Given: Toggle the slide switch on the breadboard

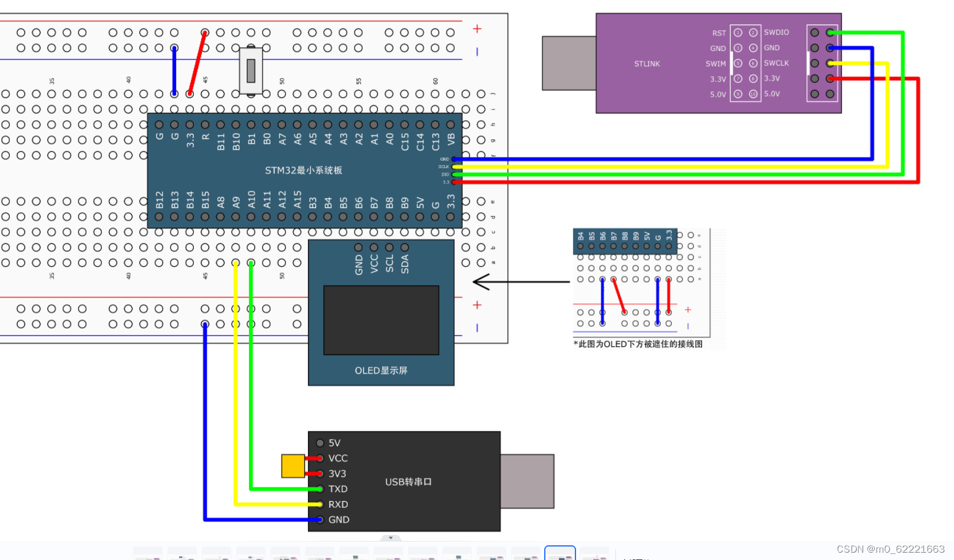Looking at the screenshot, I should 251,71.
